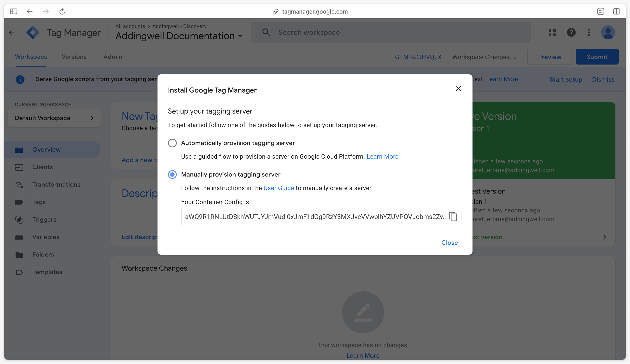This screenshot has height=364, width=630.
Task: Open the browser split view icon
Action: 616,12
